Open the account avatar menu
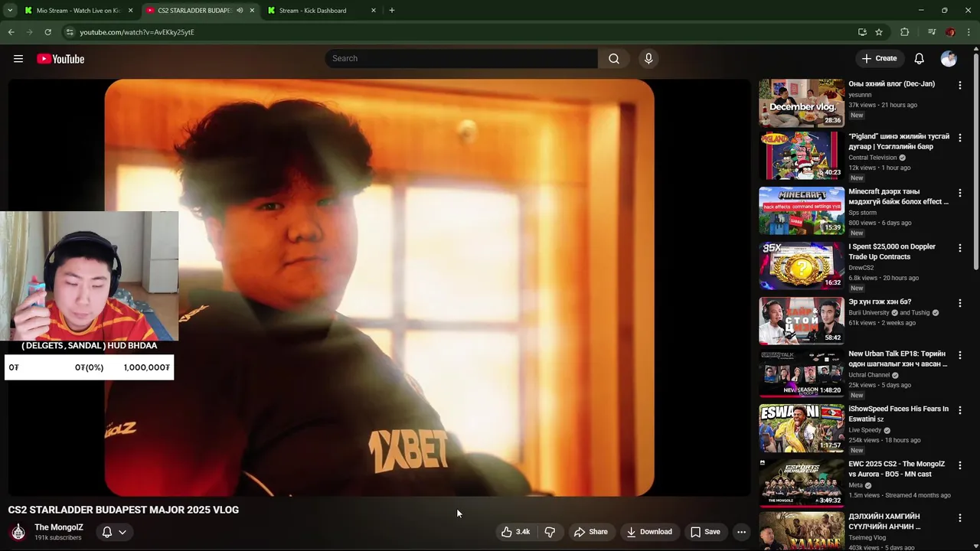The width and height of the screenshot is (980, 551). 949,58
